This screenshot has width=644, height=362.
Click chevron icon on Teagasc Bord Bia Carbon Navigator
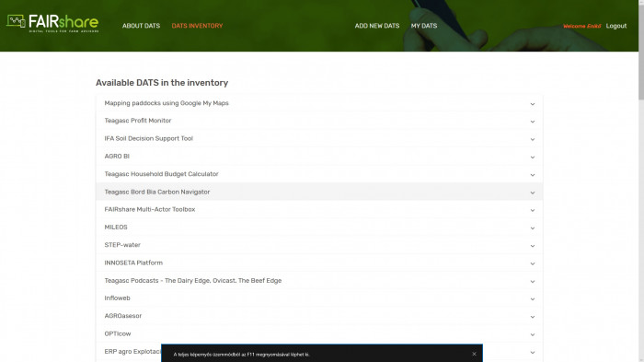coord(533,193)
